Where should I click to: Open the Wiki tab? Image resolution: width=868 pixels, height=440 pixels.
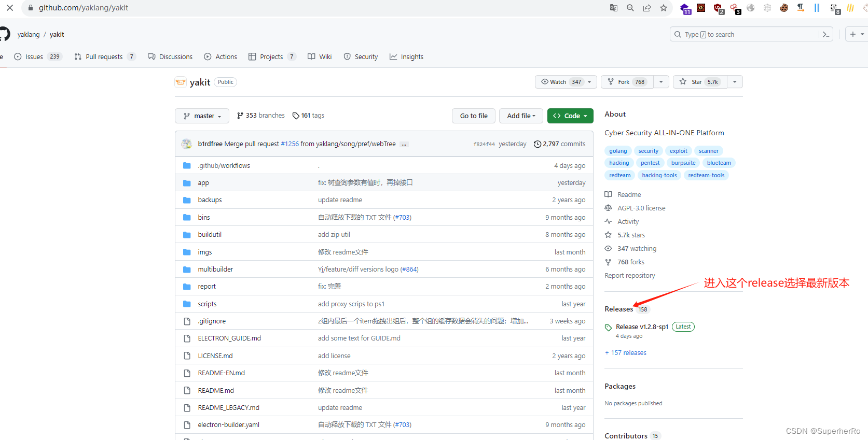320,56
